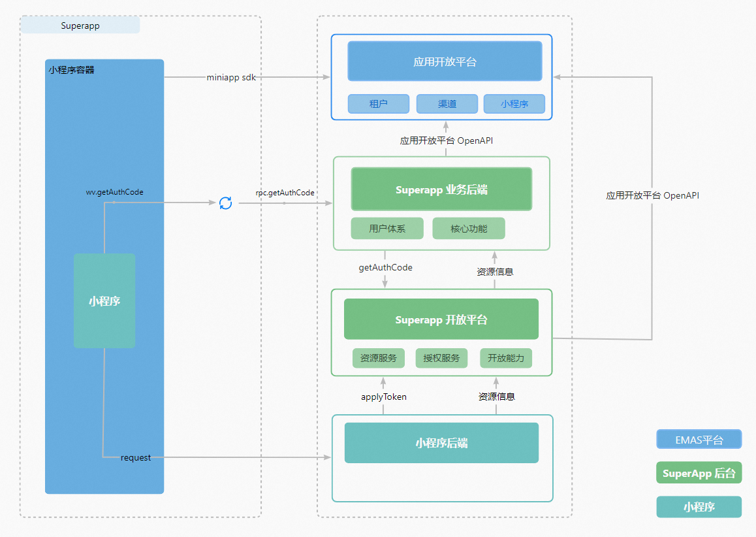Click the 小程序后端 block

441,443
